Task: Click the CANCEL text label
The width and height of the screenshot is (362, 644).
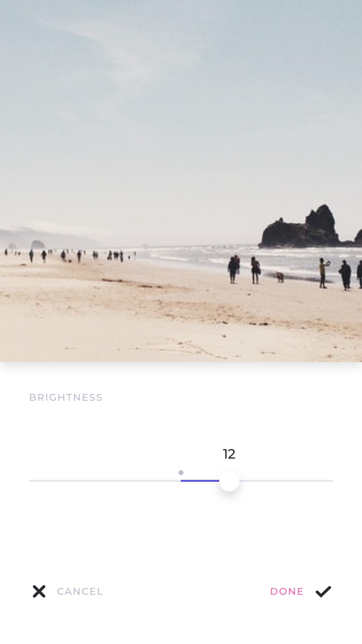Action: click(80, 592)
